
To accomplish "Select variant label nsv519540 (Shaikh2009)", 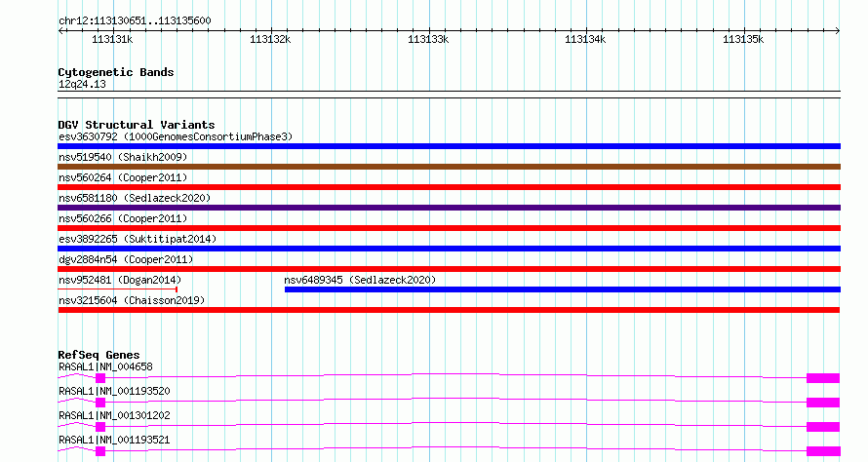I will pos(123,157).
